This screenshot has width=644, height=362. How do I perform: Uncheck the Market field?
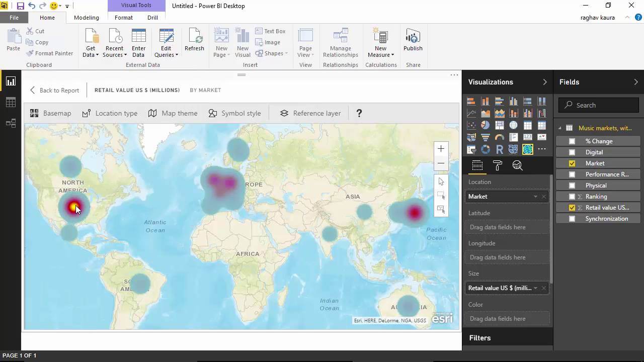[572, 163]
